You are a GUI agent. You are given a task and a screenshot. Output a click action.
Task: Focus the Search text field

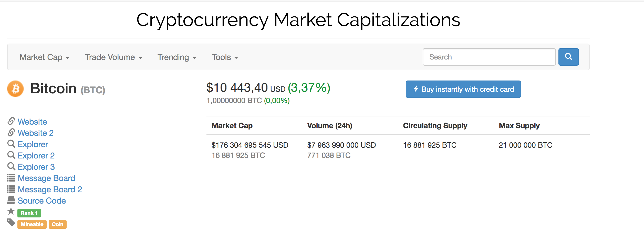coord(489,57)
